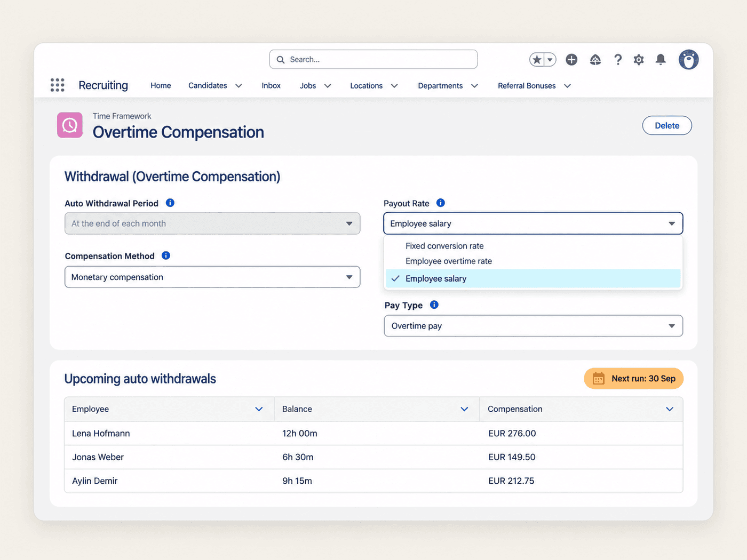Show info for Pay Type
The image size is (747, 560).
[434, 305]
